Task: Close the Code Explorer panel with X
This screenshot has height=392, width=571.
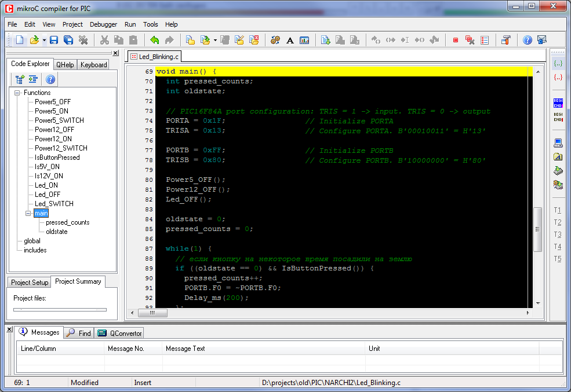Action: click(x=115, y=53)
